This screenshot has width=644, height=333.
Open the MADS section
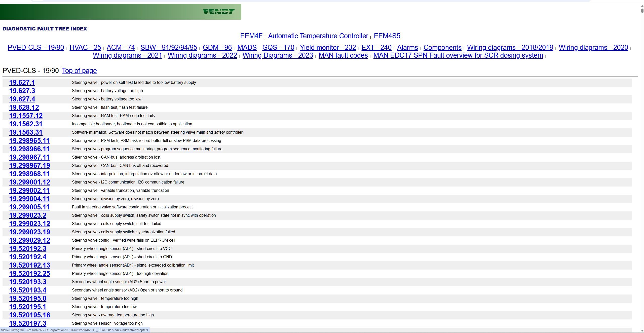247,47
